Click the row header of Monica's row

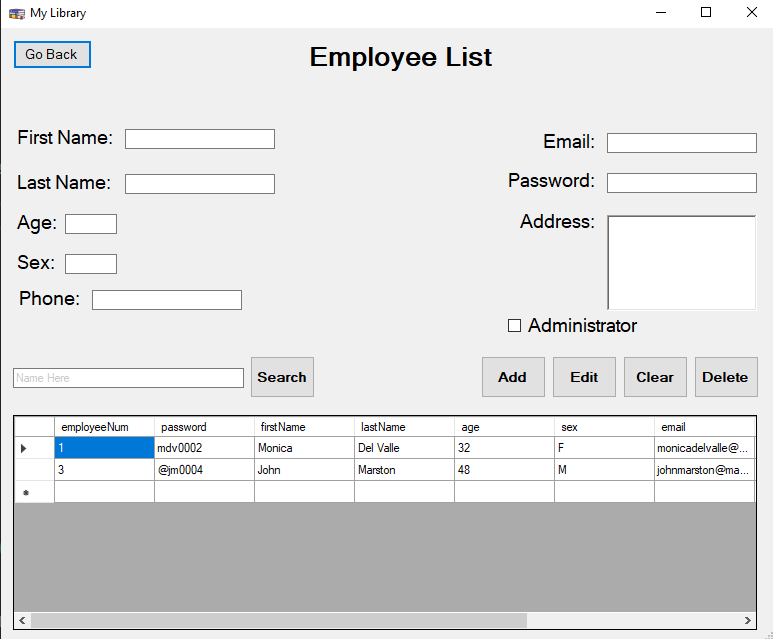click(35, 448)
